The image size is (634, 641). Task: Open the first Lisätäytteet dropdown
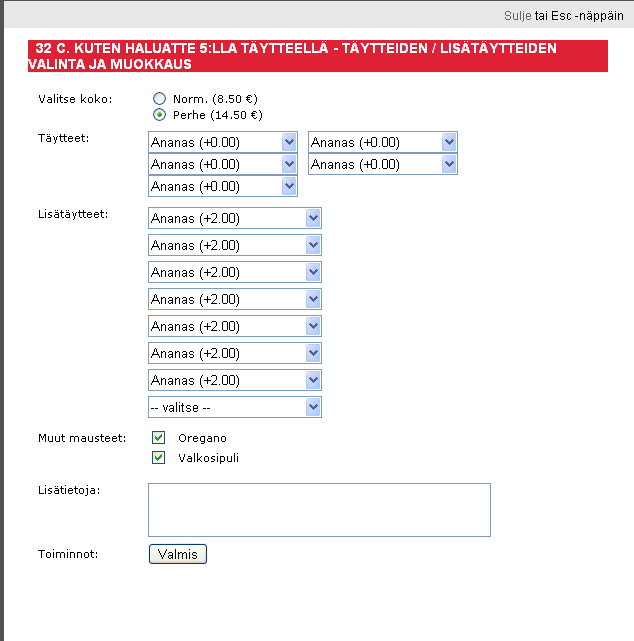coord(235,218)
